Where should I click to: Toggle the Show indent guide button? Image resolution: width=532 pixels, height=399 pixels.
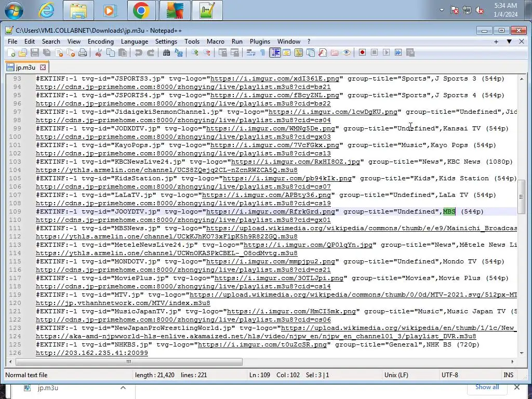(275, 53)
